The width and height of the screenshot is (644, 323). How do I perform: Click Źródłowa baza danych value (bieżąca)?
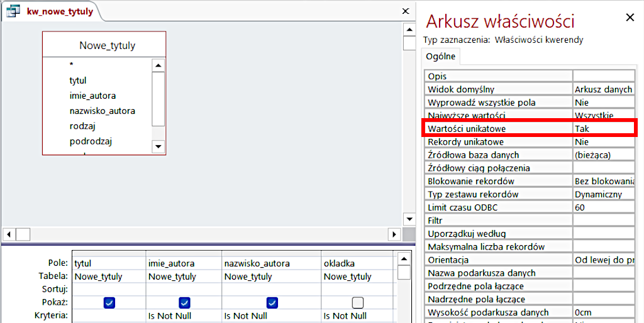[604, 155]
